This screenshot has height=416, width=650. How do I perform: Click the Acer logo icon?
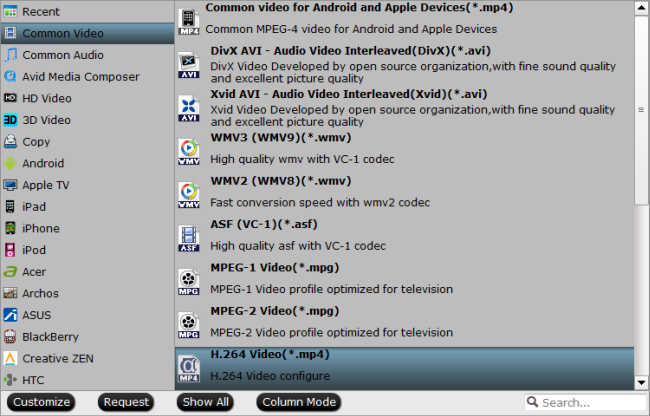tap(10, 272)
